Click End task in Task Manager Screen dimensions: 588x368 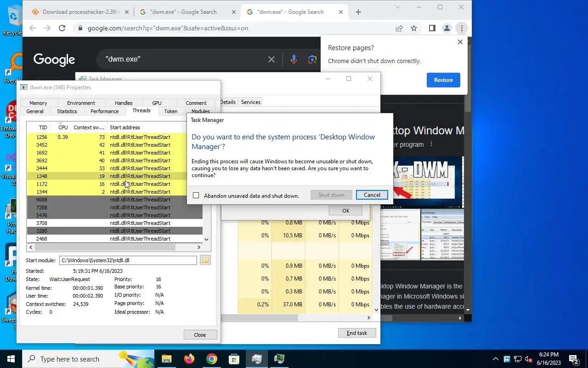[x=357, y=333]
